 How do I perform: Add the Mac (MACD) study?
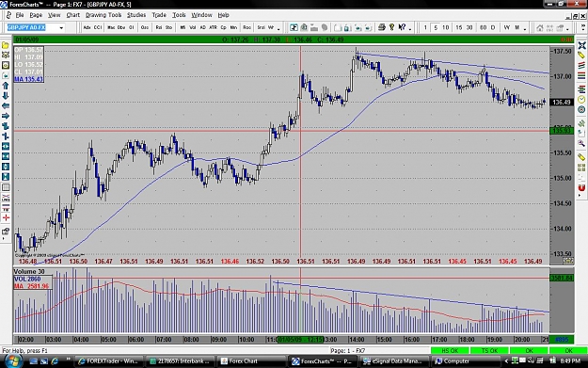coord(111,27)
